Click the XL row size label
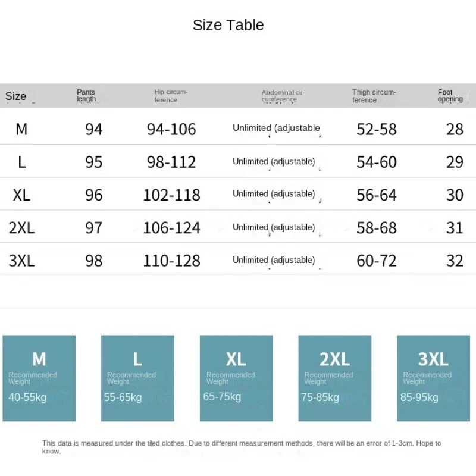 click(x=21, y=195)
